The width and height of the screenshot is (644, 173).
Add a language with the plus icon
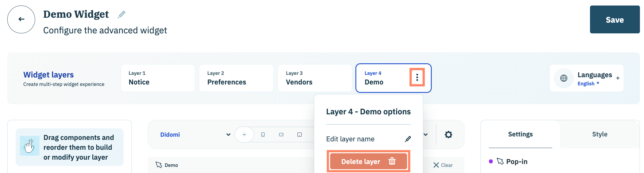pos(618,78)
